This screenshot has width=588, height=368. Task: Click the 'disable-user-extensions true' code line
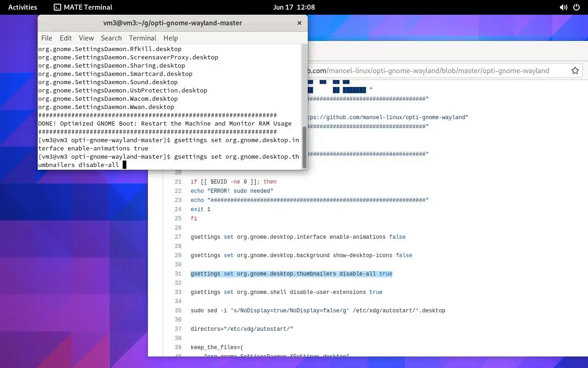286,292
